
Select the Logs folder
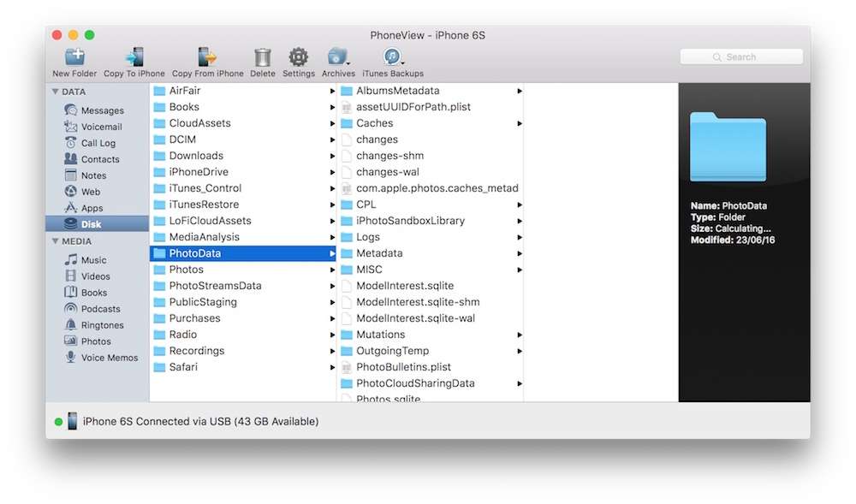[x=431, y=237]
